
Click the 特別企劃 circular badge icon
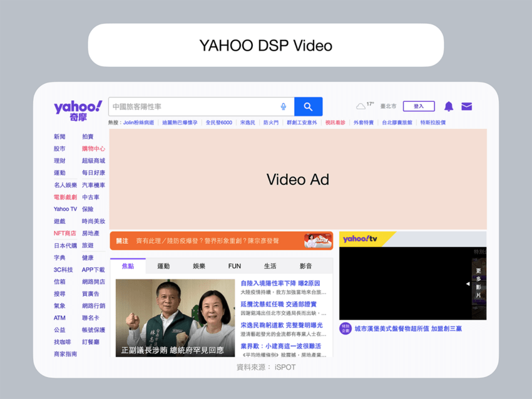pos(346,327)
